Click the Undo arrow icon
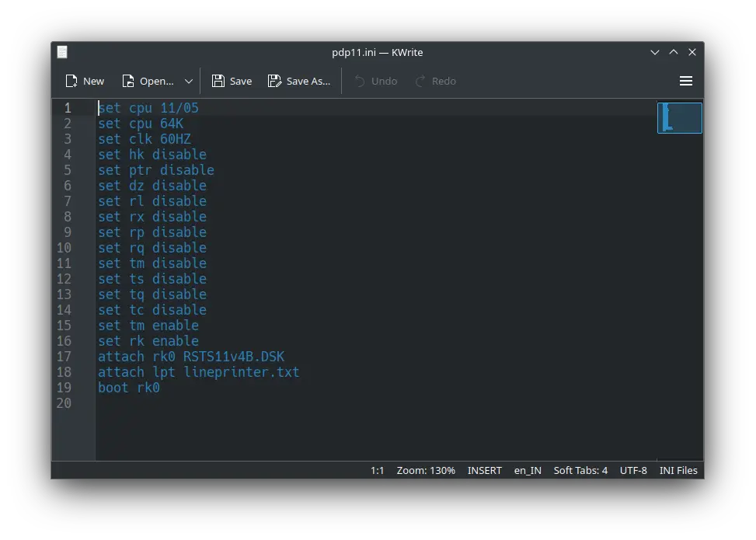The width and height of the screenshot is (756, 540). click(x=360, y=81)
